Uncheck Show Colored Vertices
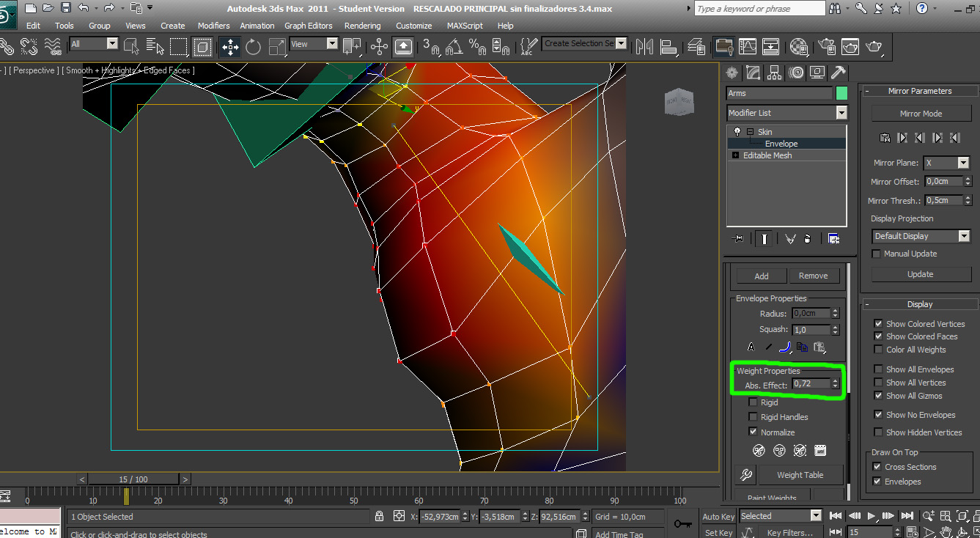 878,324
